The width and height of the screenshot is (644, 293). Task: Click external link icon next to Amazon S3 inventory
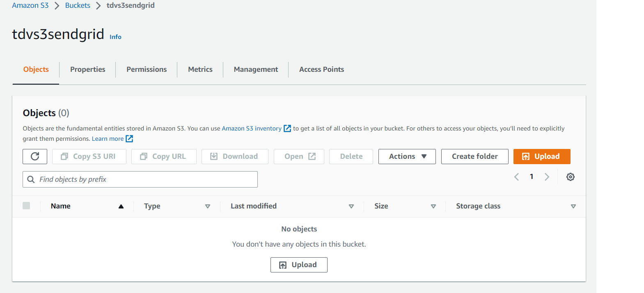tap(287, 128)
